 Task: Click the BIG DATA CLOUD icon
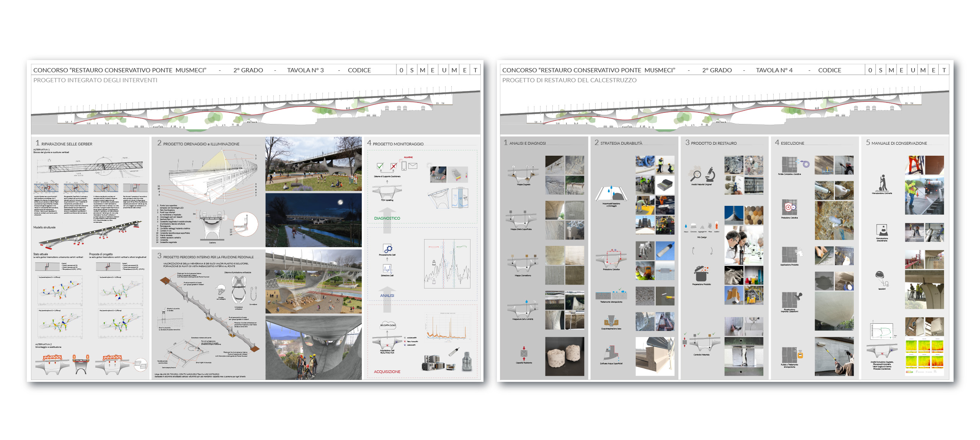(388, 325)
